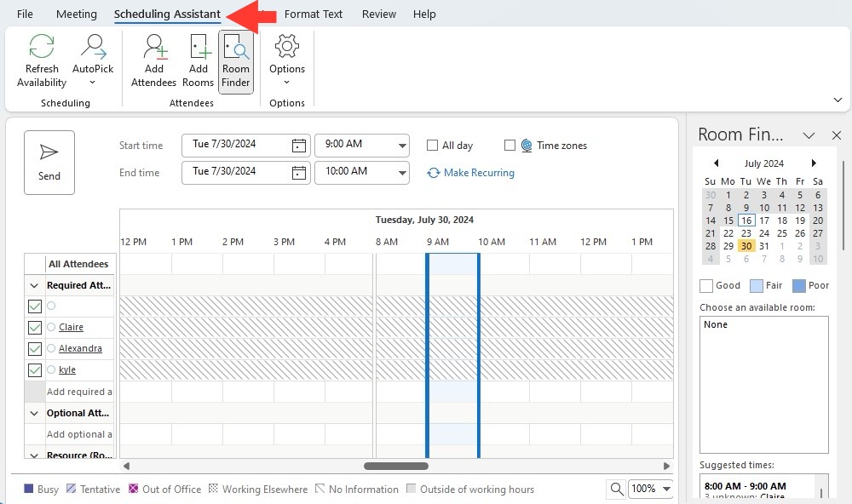Check the Time zones checkbox
This screenshot has height=504, width=852.
(509, 145)
